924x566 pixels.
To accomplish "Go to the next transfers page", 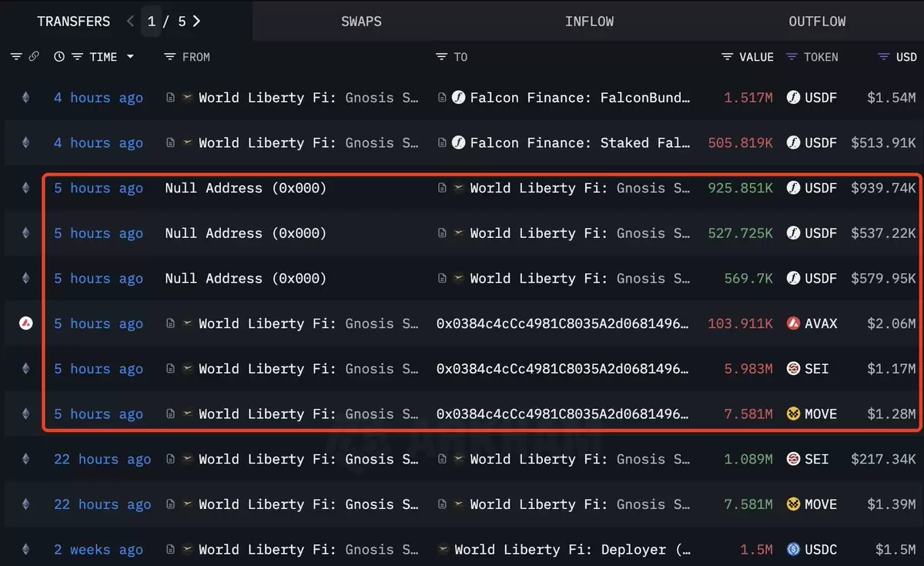I will 196,22.
